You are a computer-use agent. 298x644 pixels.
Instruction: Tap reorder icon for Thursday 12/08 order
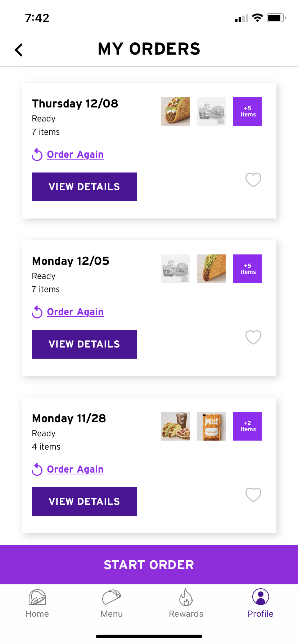coord(37,155)
